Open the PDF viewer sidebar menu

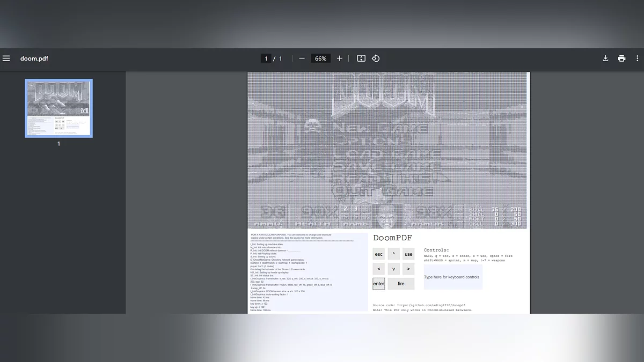click(x=6, y=58)
